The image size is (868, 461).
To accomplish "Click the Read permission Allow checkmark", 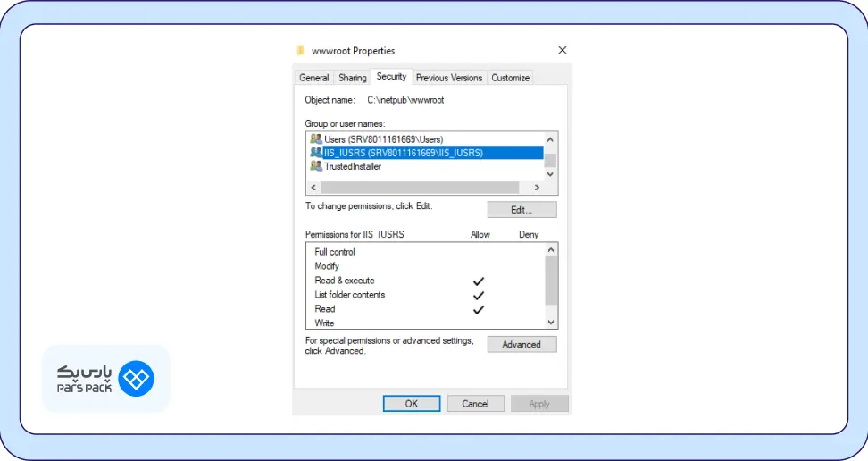I will coord(479,309).
